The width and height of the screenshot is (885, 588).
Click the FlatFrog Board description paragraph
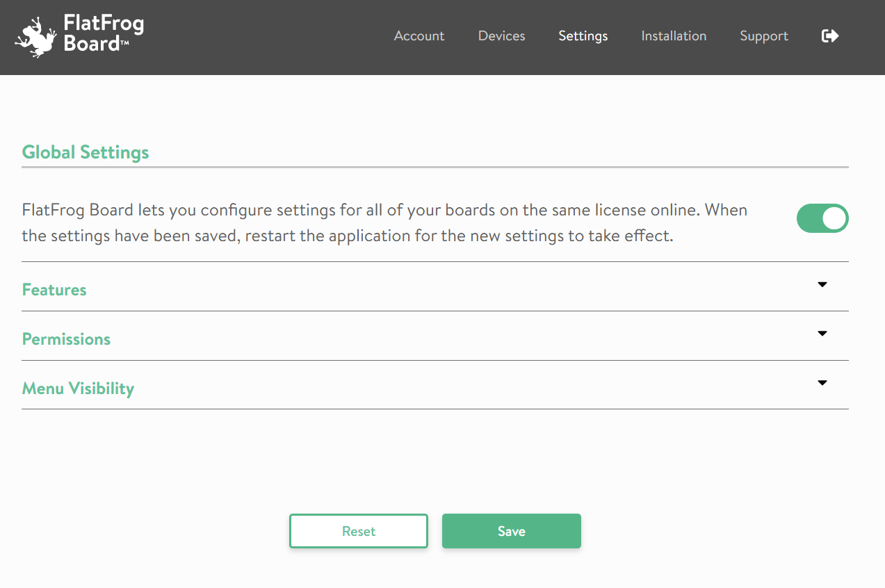click(x=384, y=222)
